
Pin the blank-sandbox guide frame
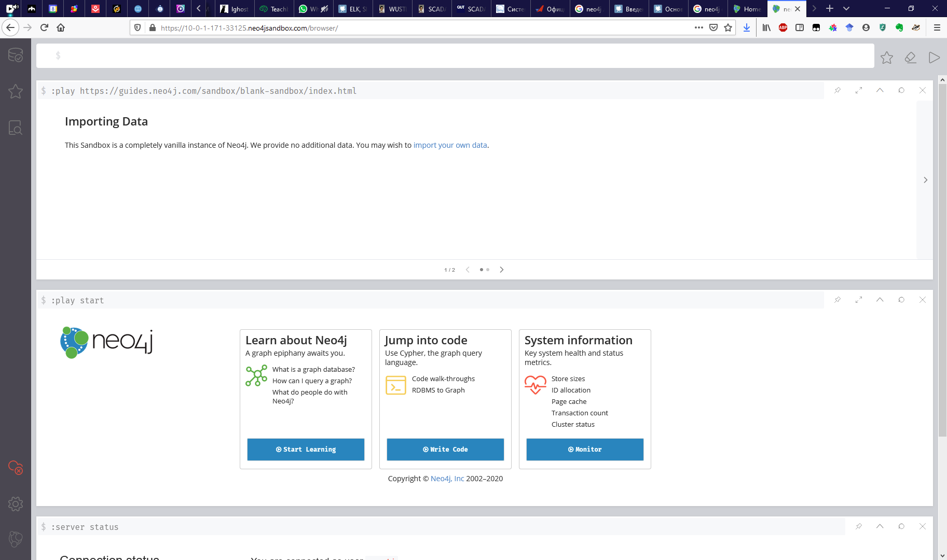(x=838, y=90)
